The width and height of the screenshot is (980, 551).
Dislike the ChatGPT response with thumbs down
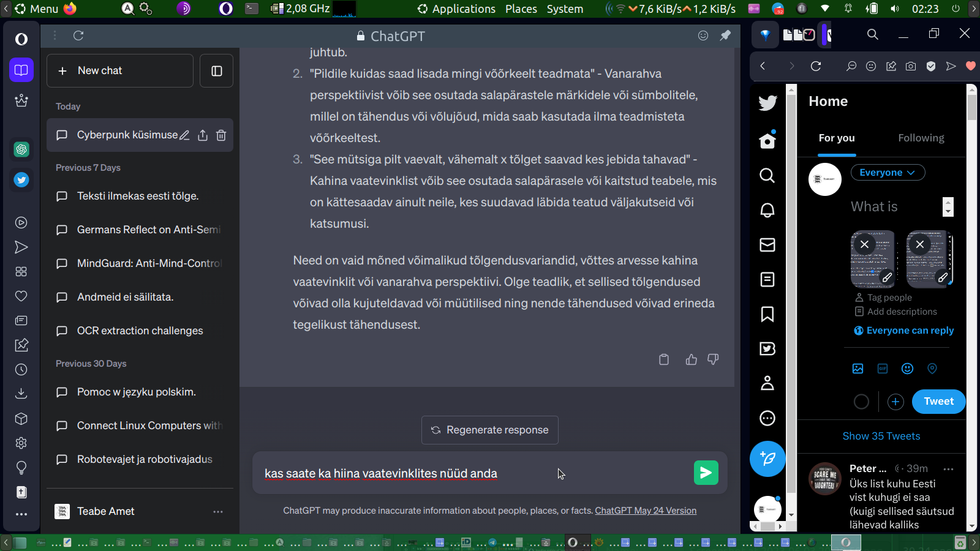click(713, 359)
